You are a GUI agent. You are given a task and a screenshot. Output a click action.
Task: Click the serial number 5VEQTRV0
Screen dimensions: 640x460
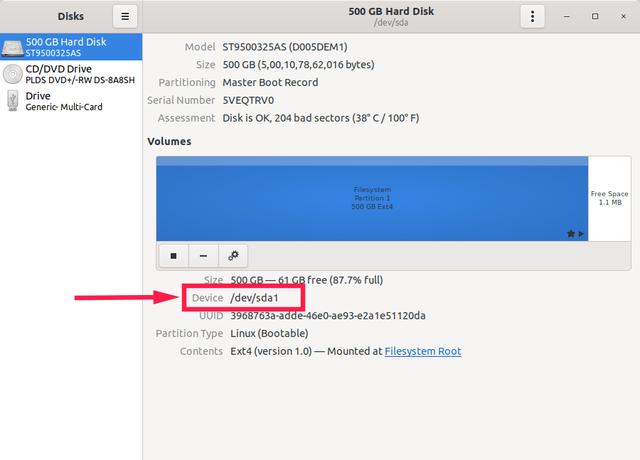point(248,100)
